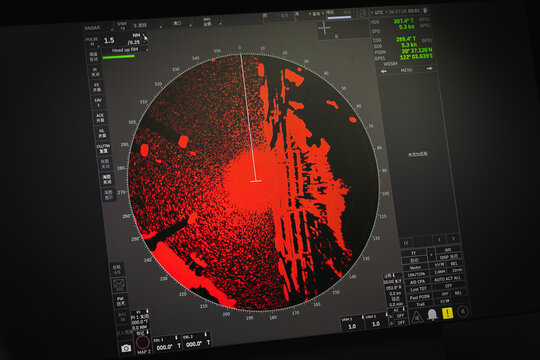Viewport: 540px width, 360px height.
Task: Expand the VRM 1 dropdown arrow
Action: [362, 317]
